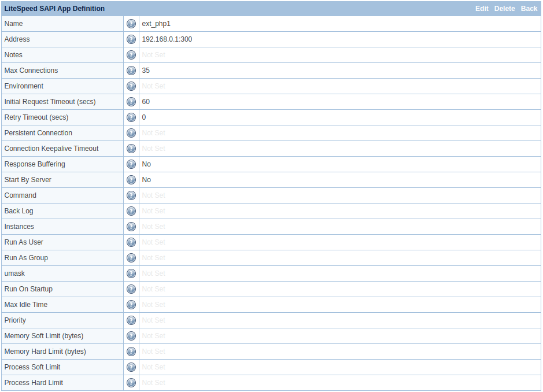
Task: View Persistent Connection help
Action: coord(131,133)
